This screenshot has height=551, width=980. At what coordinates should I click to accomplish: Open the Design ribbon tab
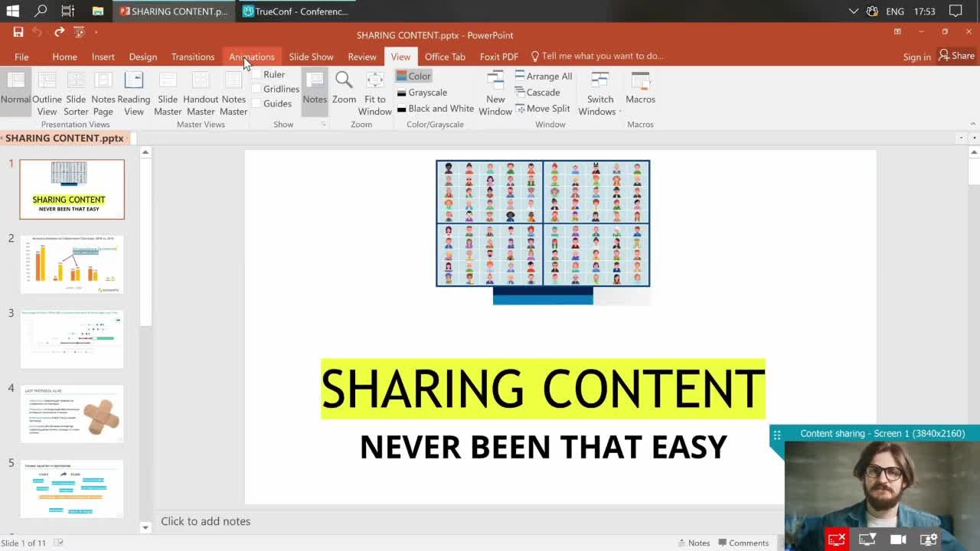coord(143,57)
